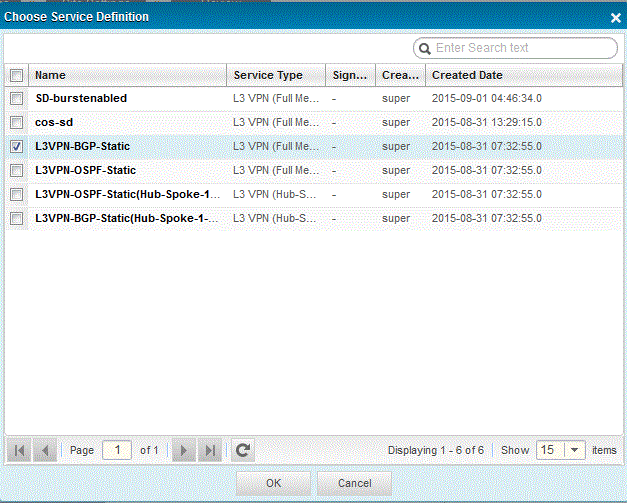Check the SD-burstenabled row checkbox
The width and height of the screenshot is (627, 503).
[x=16, y=98]
